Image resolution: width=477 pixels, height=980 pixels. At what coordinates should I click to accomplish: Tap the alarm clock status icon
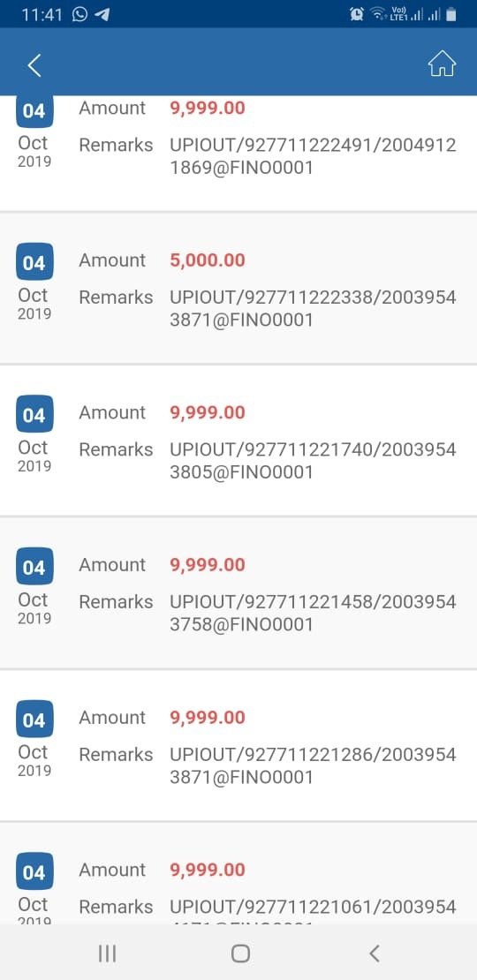(357, 14)
